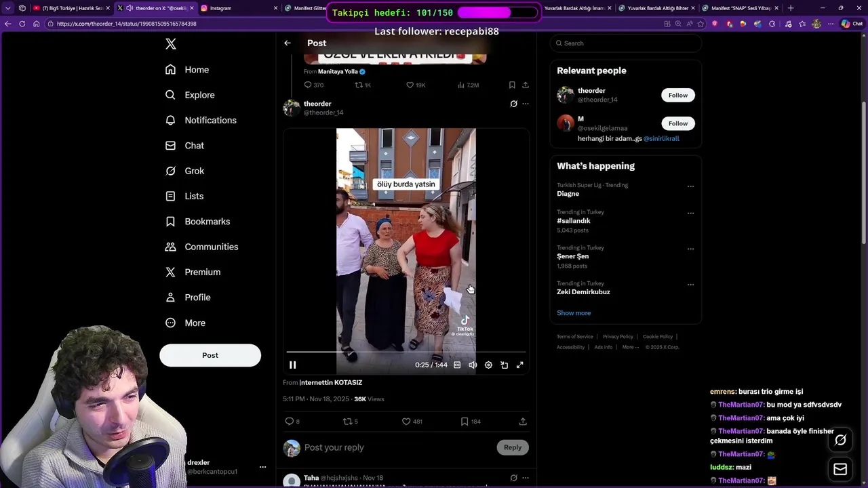Reply to theorder post comment icon
This screenshot has width=868, height=488.
pos(290,421)
